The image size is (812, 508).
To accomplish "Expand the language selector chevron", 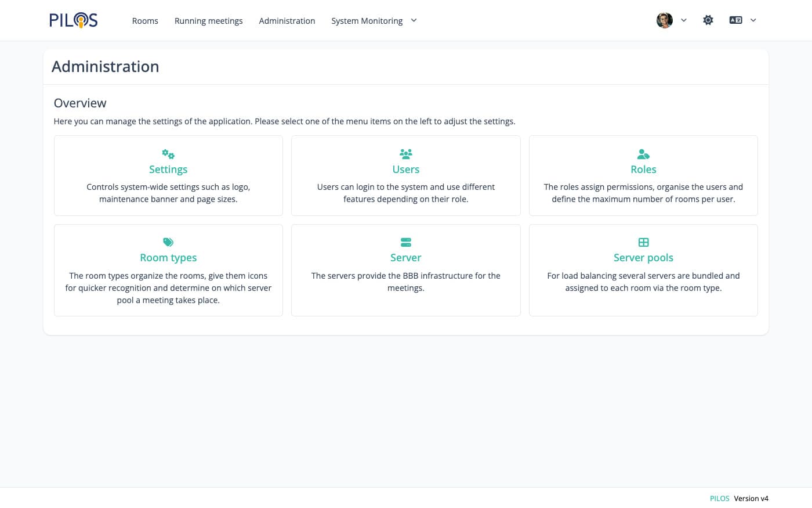I will pos(753,20).
